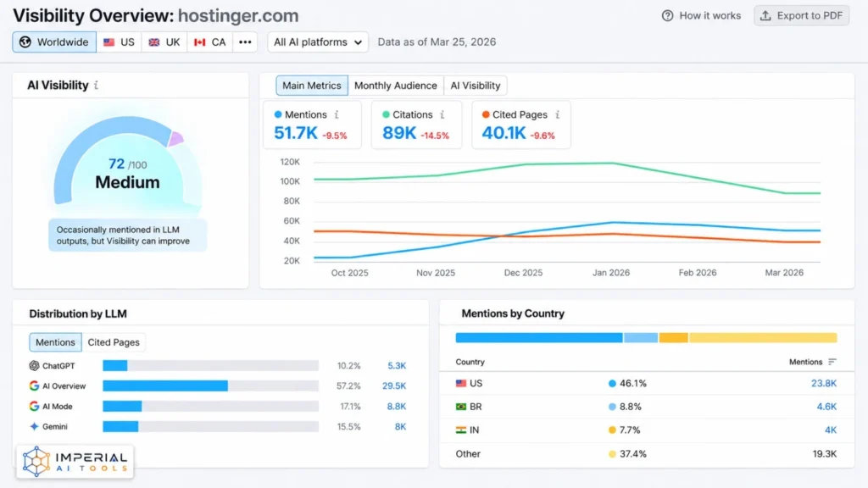Click the Jan 2026 label on chart axis
The image size is (868, 488).
coord(611,273)
